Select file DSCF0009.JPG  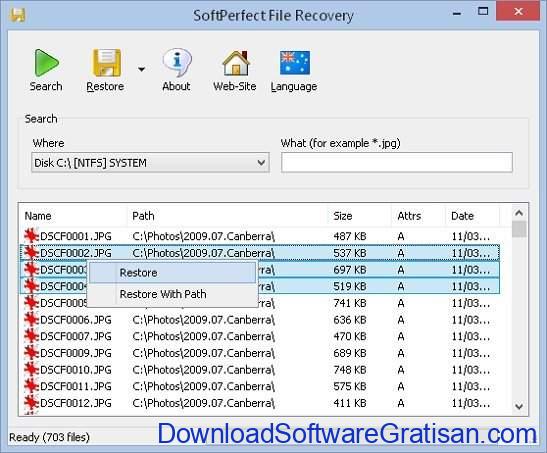point(76,353)
